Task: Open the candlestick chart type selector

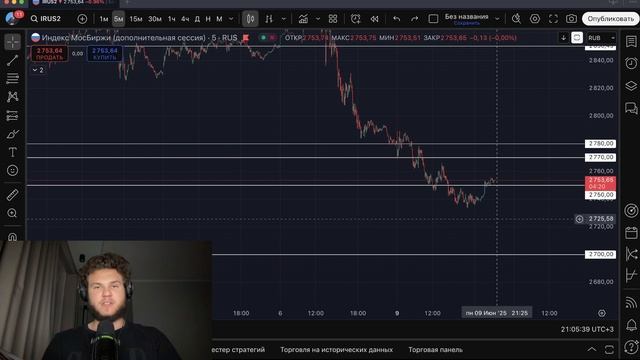Action: click(250, 19)
